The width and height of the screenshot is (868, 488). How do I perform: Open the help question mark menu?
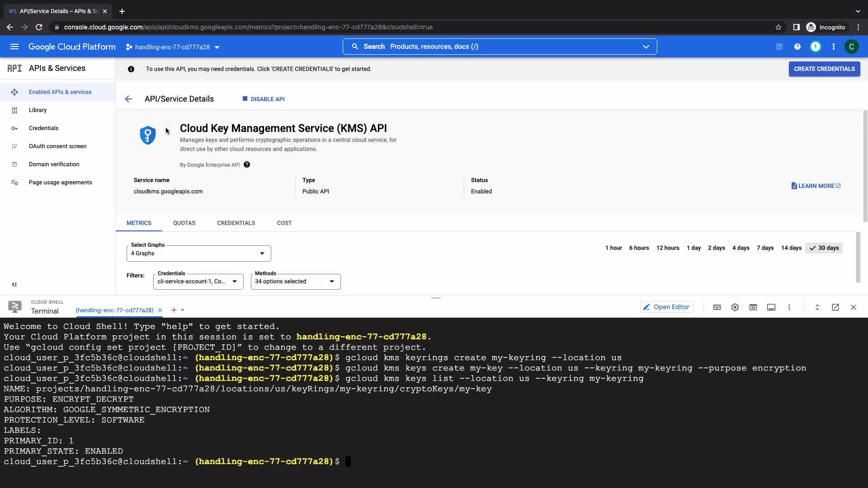(797, 47)
